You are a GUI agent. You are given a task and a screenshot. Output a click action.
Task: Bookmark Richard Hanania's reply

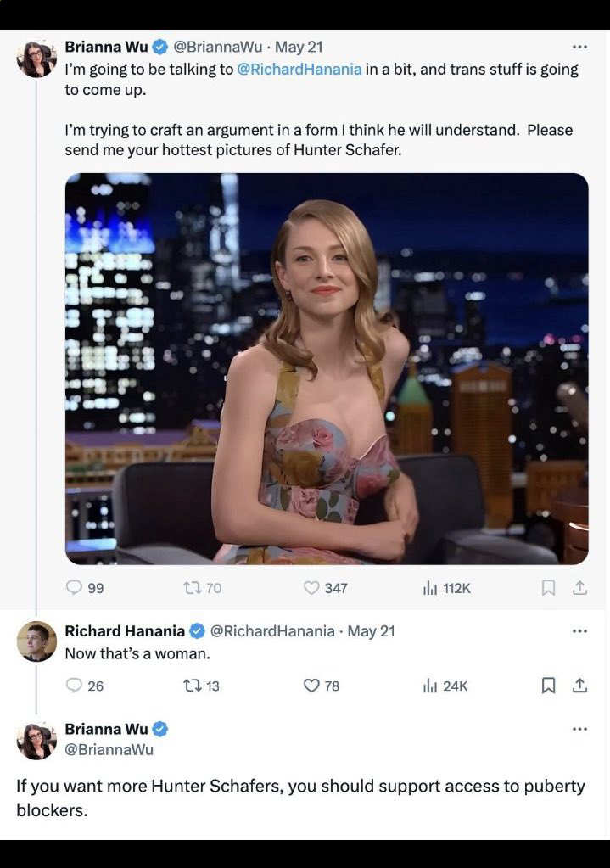[x=548, y=686]
